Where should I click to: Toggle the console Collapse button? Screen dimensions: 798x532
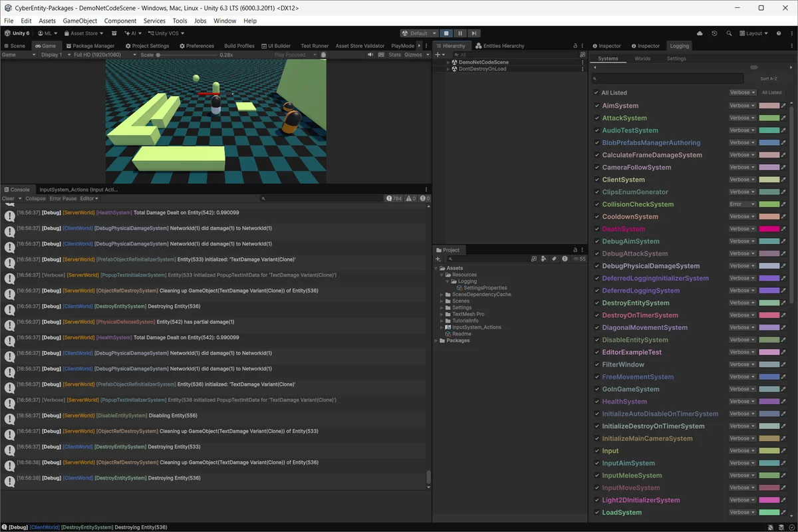[x=36, y=198]
